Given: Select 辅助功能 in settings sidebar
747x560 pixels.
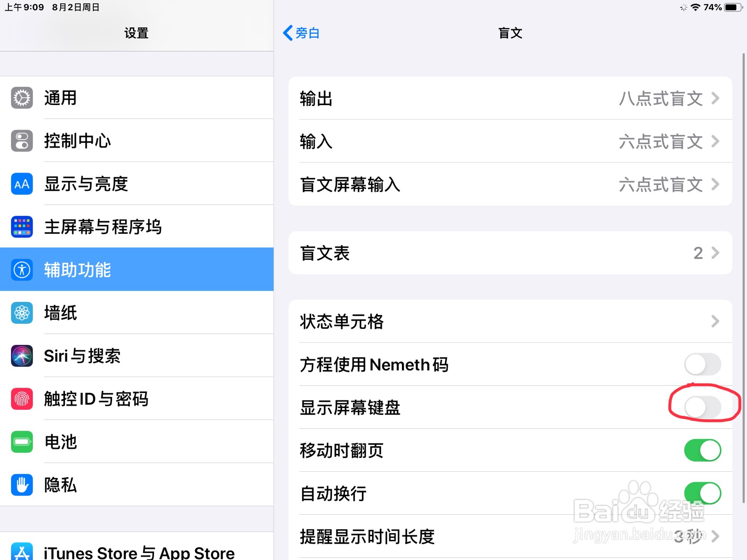Looking at the screenshot, I should pyautogui.click(x=137, y=269).
